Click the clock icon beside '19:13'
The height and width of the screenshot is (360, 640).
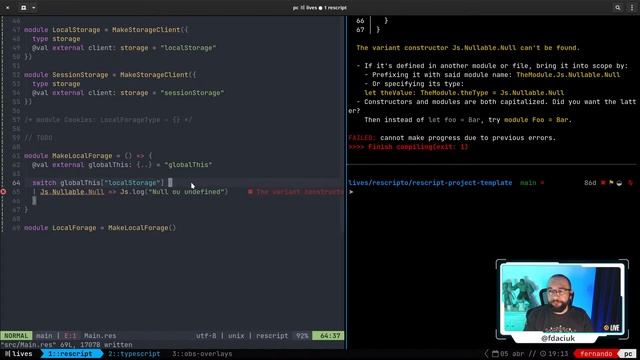[543, 353]
